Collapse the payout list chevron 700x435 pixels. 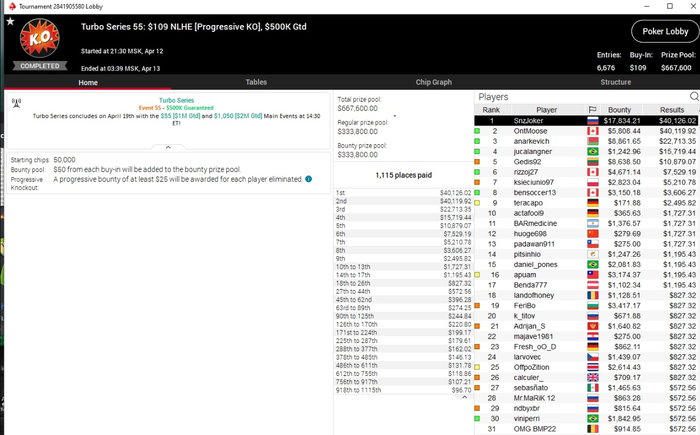(x=464, y=397)
